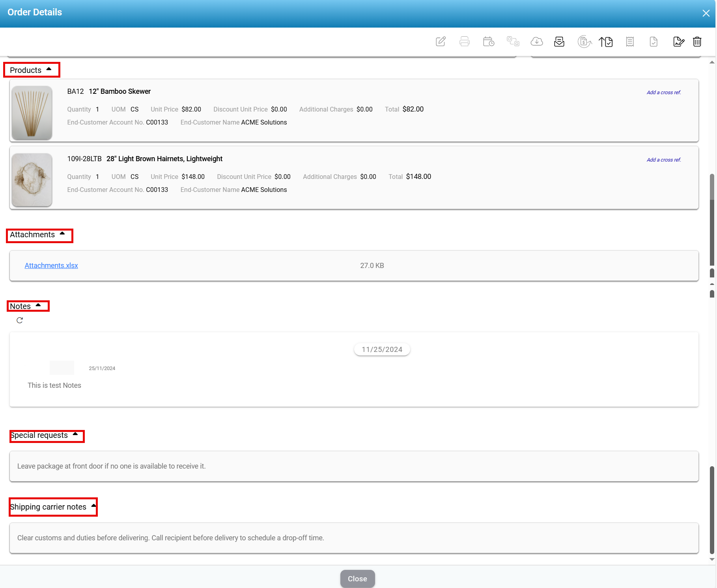Screen dimensions: 717x588
Task: Click the trash delete icon
Action: pyautogui.click(x=697, y=41)
